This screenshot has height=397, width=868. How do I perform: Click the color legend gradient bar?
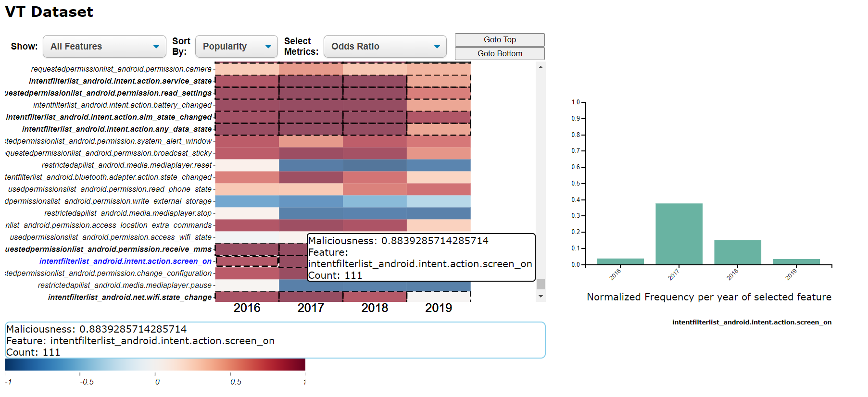[x=155, y=364]
